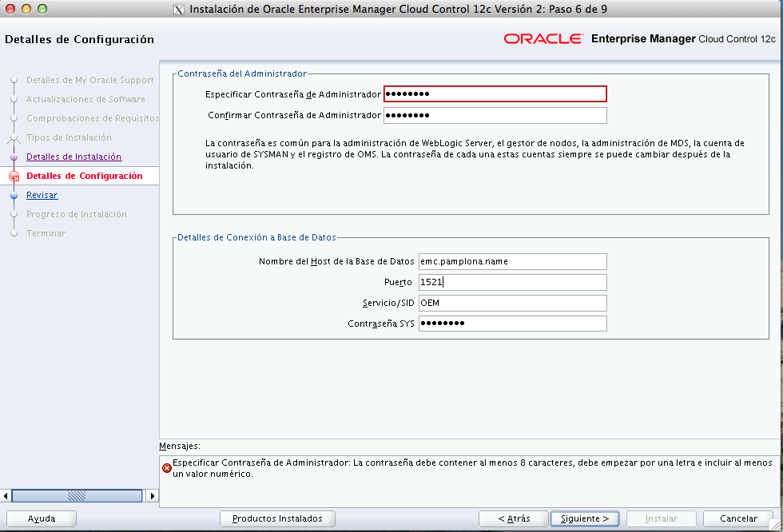Click the progress circle next to Terminar
Screen dimensions: 783x532
[12, 233]
